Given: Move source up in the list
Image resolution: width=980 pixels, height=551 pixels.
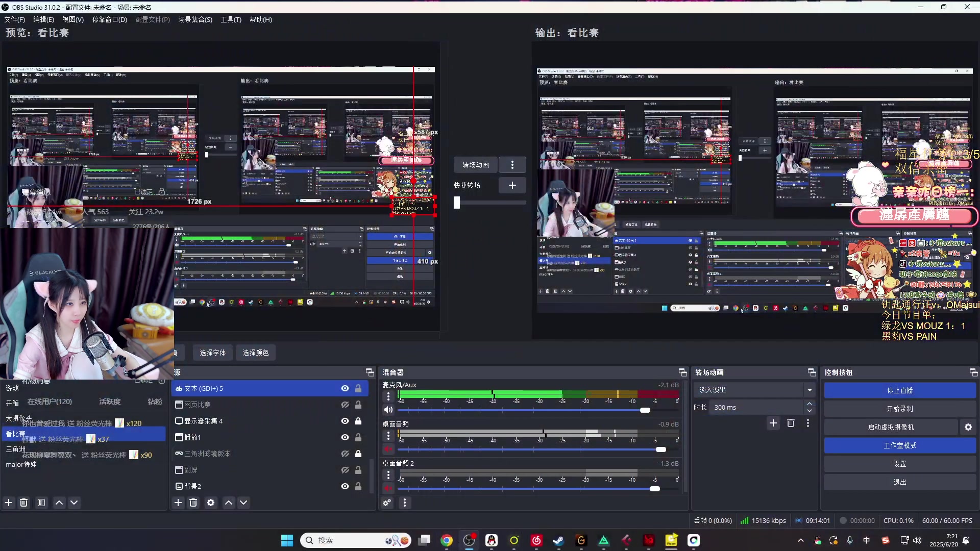Looking at the screenshot, I should click(229, 503).
